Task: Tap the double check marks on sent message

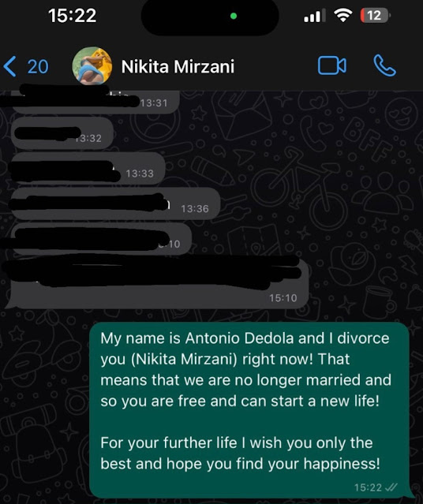Action: point(391,487)
